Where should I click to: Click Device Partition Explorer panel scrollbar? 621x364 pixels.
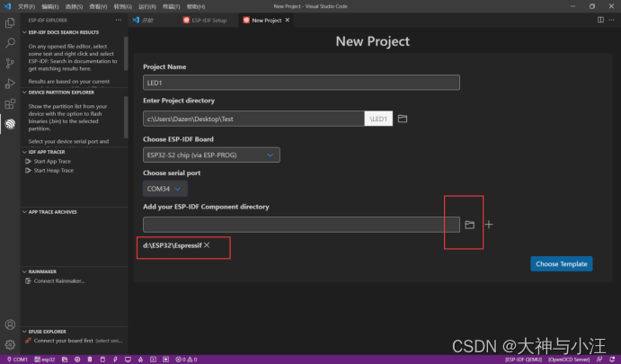click(x=126, y=117)
